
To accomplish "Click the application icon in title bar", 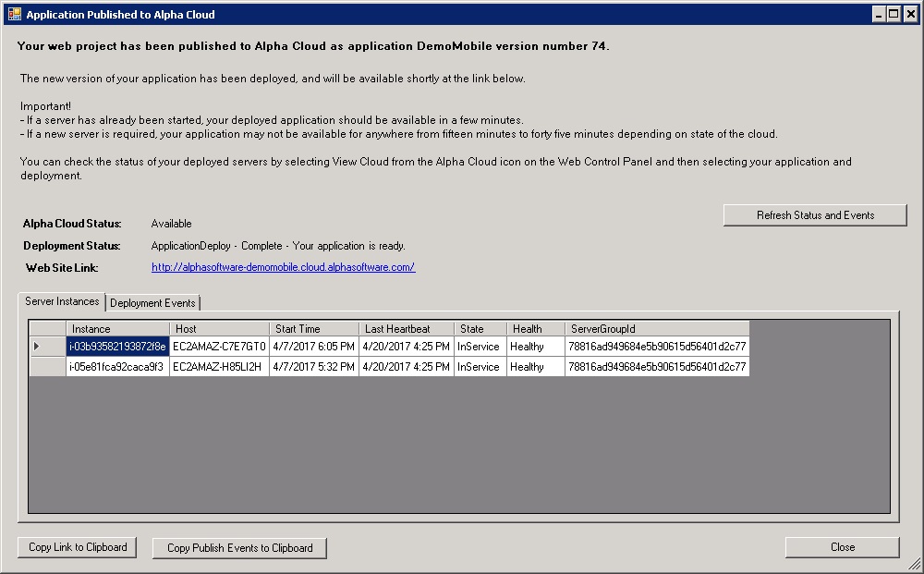I will pos(14,14).
